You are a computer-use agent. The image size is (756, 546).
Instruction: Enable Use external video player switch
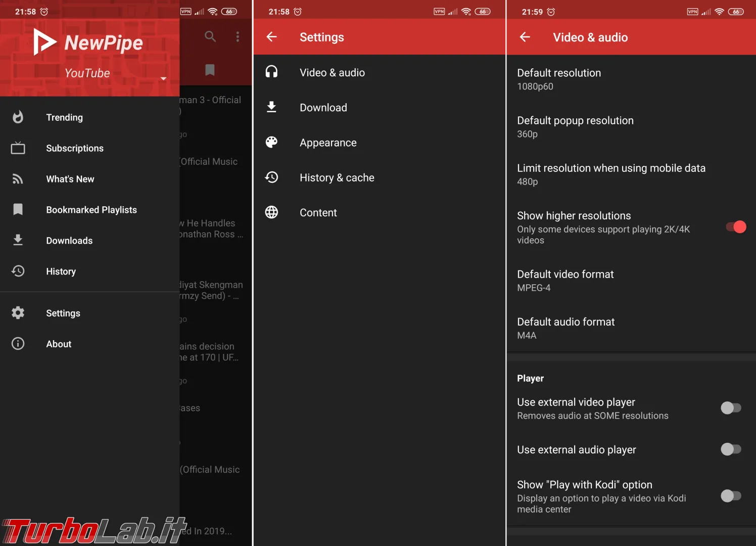coord(731,408)
